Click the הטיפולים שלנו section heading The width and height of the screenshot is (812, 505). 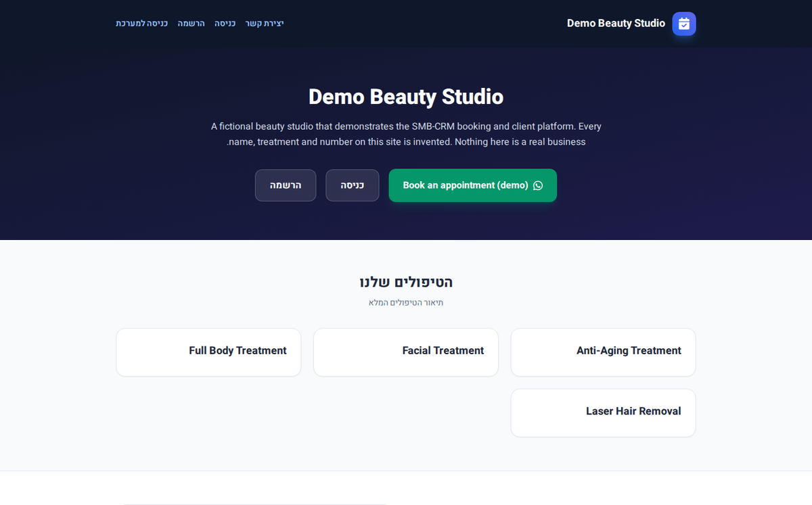(x=406, y=282)
